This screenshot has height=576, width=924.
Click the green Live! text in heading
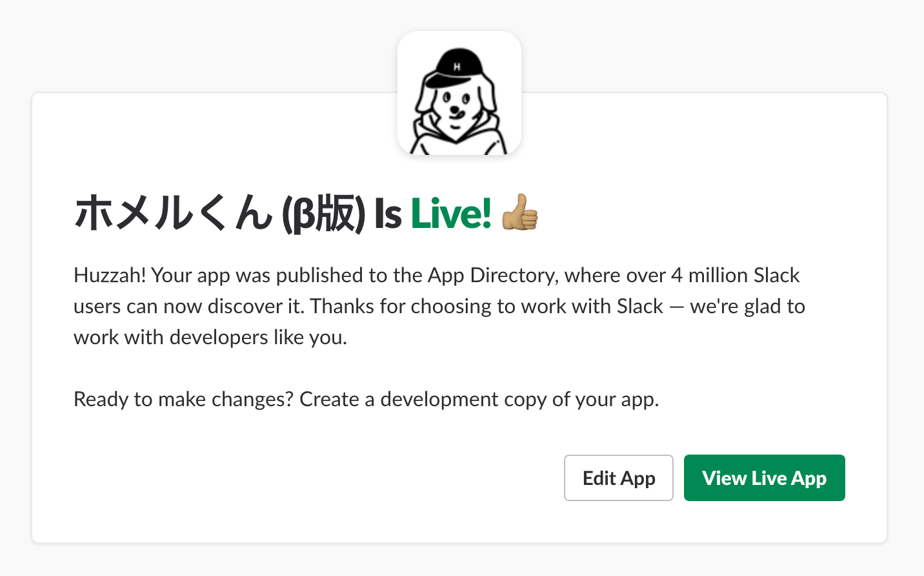tap(451, 213)
